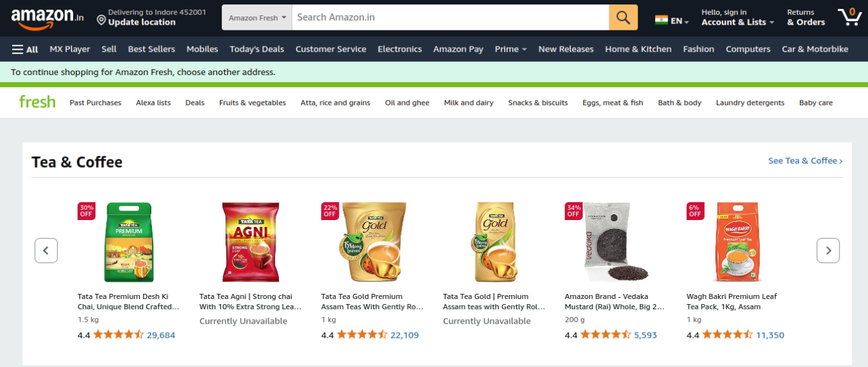This screenshot has width=868, height=367.
Task: Click the Amazon.in logo
Action: 47,18
